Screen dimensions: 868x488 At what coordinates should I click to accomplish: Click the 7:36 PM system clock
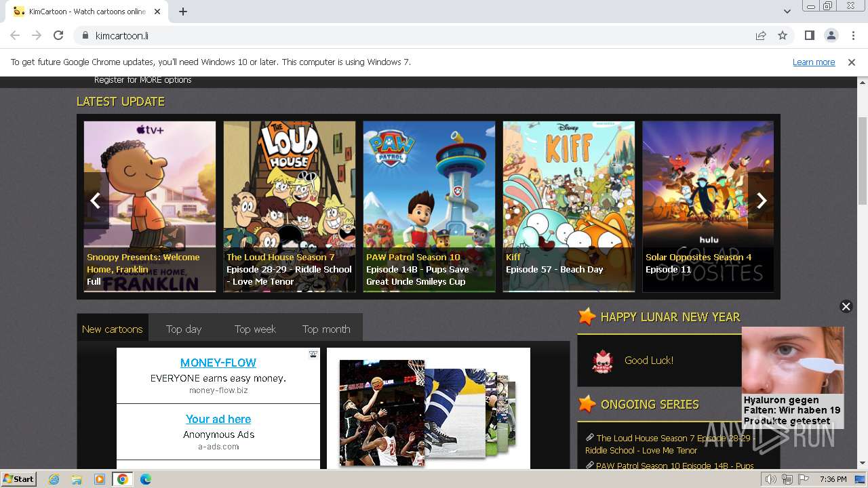[x=833, y=479]
